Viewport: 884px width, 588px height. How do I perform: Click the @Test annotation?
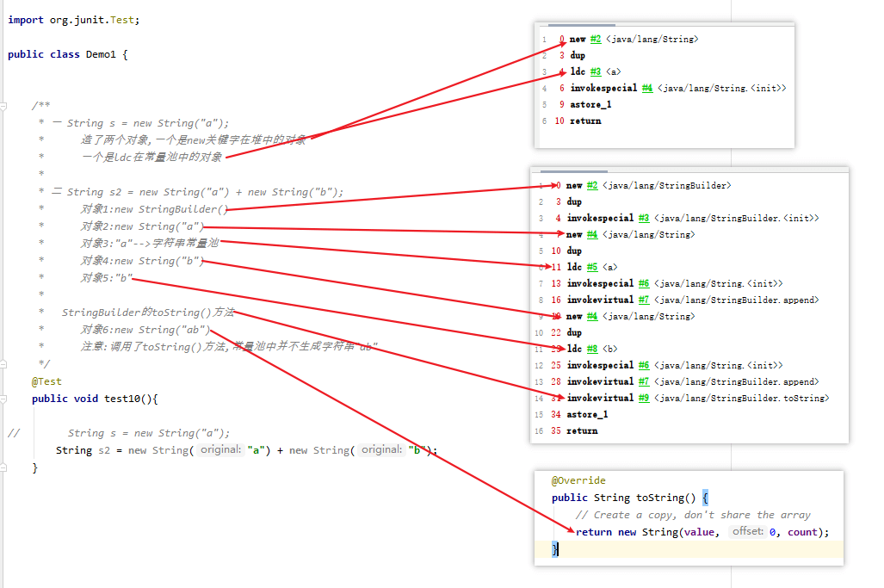[46, 381]
